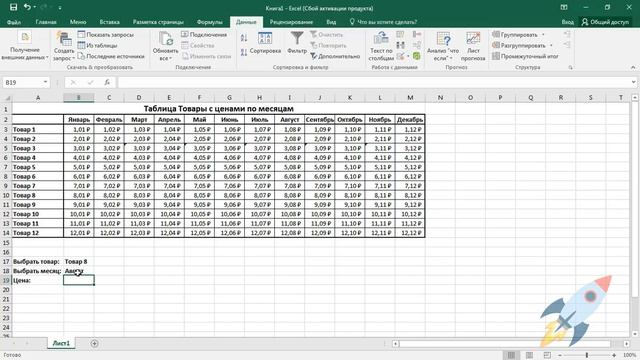Click Общий доступ share button

click(605, 22)
